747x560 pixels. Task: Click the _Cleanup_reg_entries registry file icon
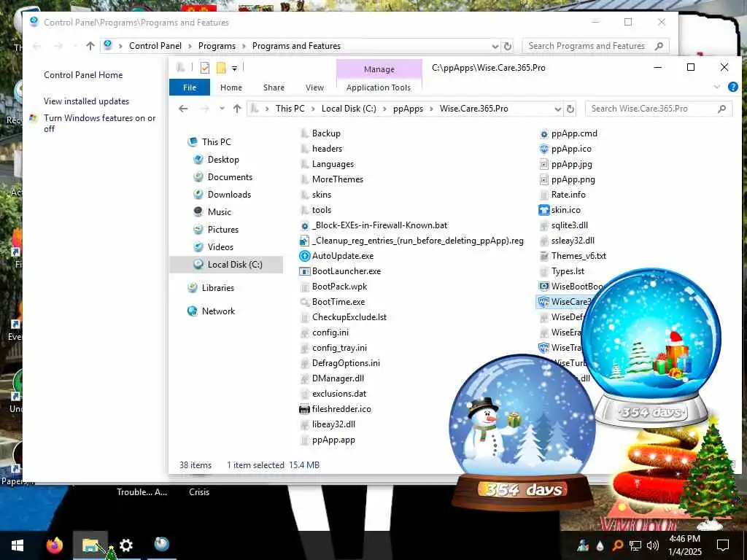click(x=304, y=241)
